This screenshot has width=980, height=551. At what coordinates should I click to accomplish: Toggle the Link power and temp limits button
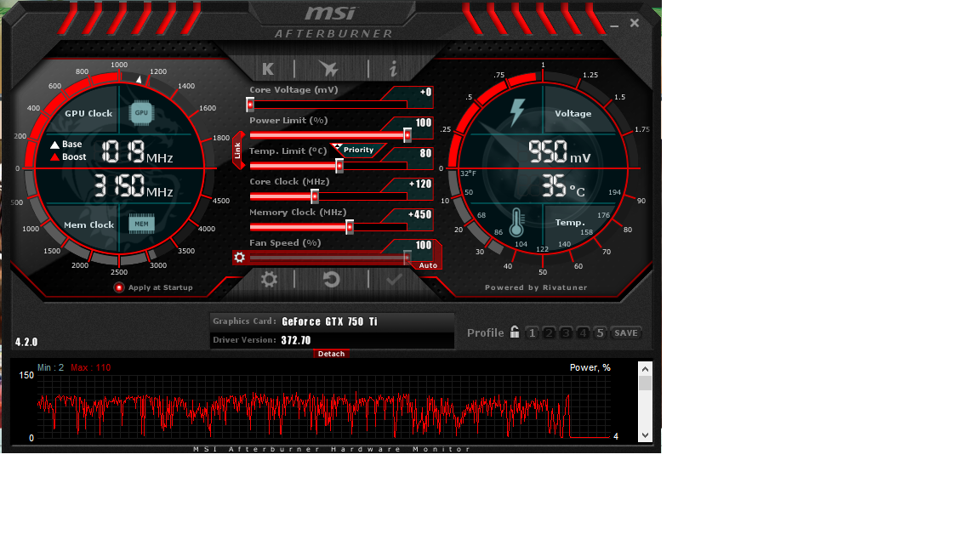click(x=237, y=151)
